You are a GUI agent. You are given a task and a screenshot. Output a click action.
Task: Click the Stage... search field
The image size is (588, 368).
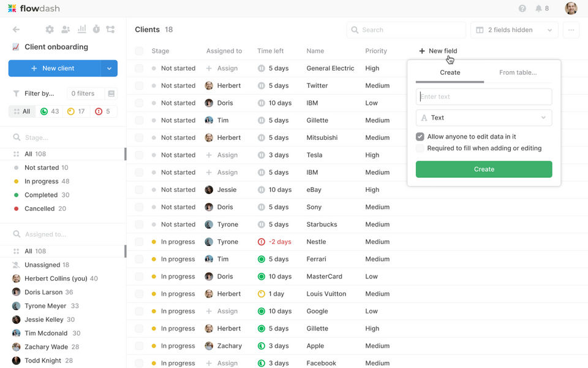62,138
